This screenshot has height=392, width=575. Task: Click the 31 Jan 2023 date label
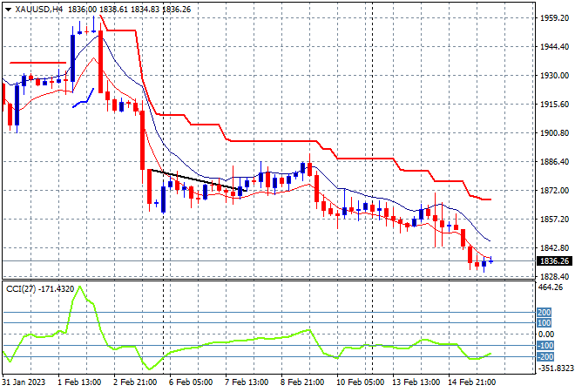tap(24, 382)
